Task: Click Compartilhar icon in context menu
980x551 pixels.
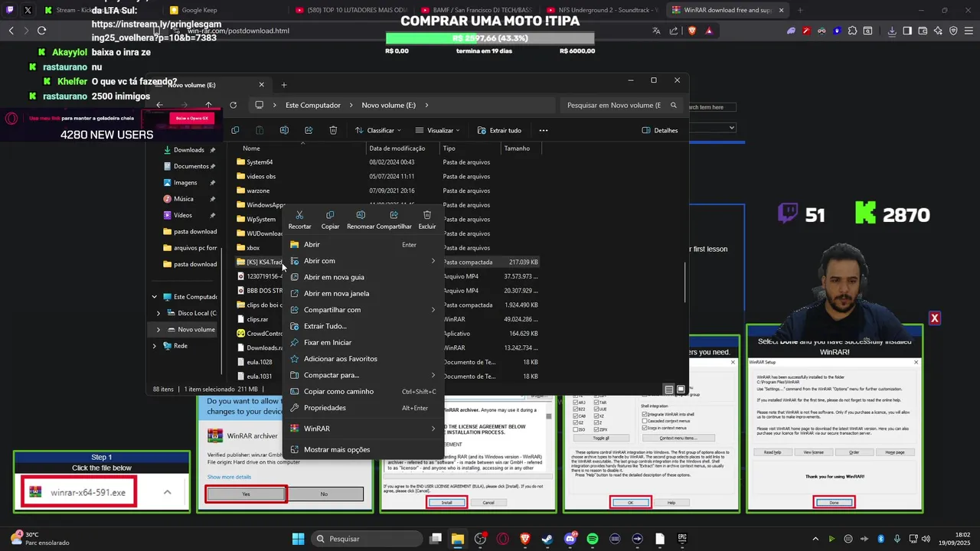Action: pos(394,215)
